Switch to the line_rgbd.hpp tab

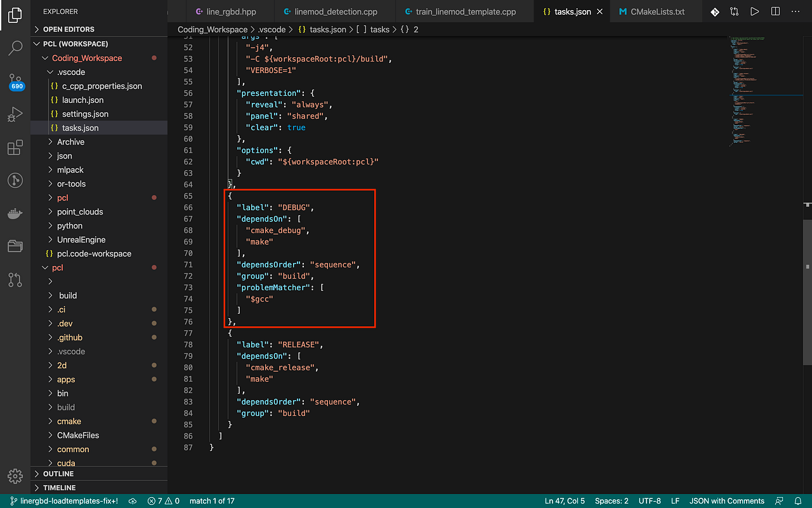pos(230,11)
